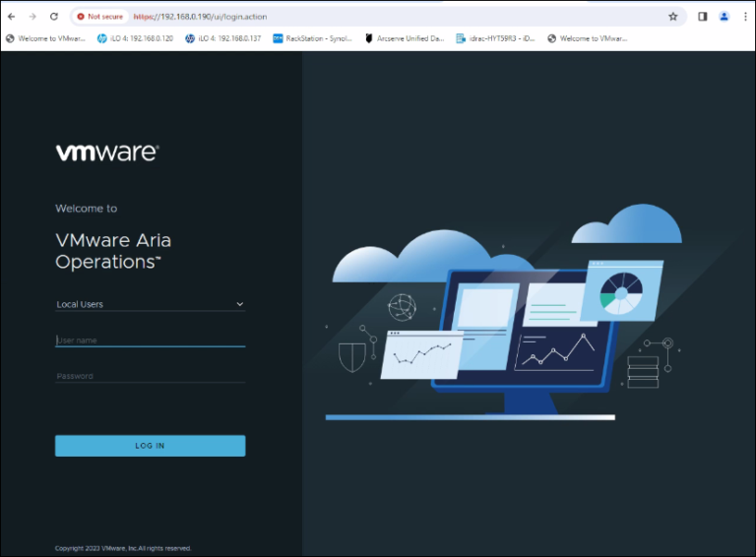Open first Welcome to VMware bookmark
Screen dimensions: 756x557
(x=45, y=38)
